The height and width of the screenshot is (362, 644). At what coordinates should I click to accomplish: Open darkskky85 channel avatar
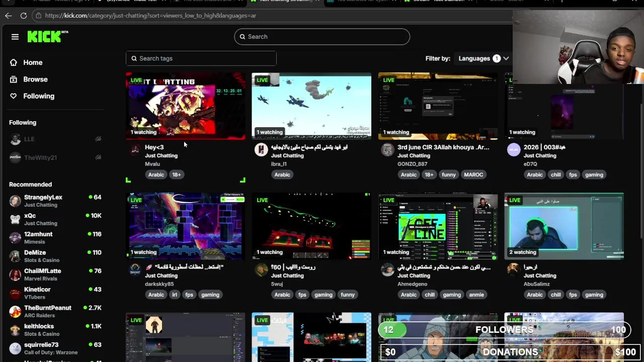tap(135, 270)
